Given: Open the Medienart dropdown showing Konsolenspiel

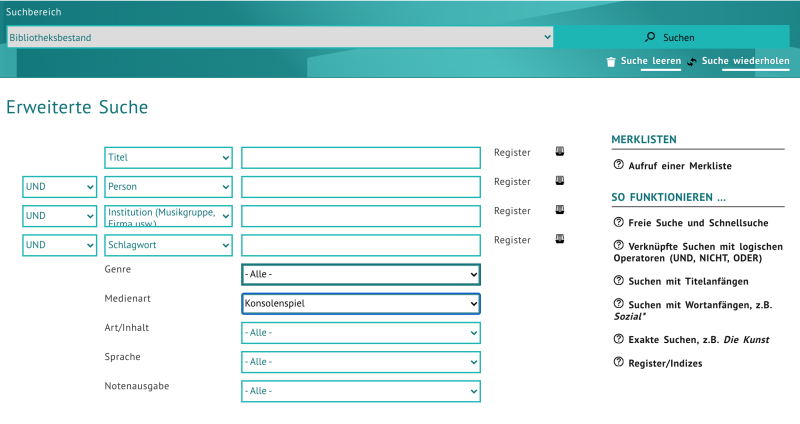Looking at the screenshot, I should [360, 303].
